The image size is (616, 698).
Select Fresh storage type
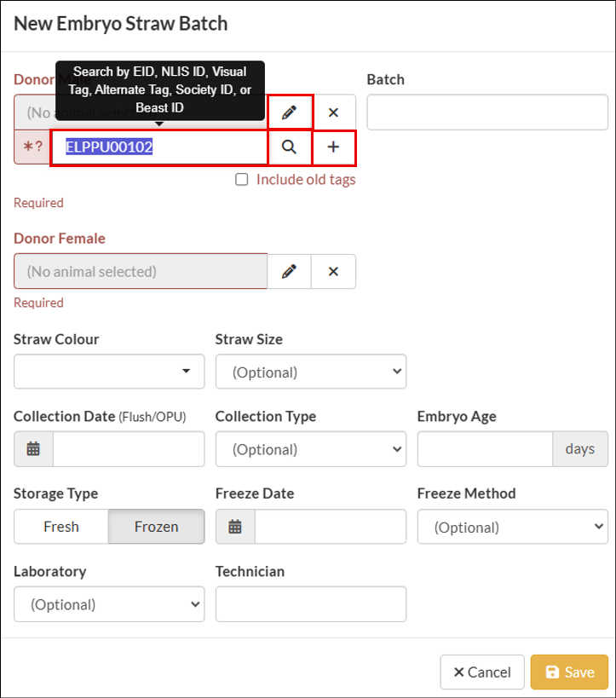[61, 527]
